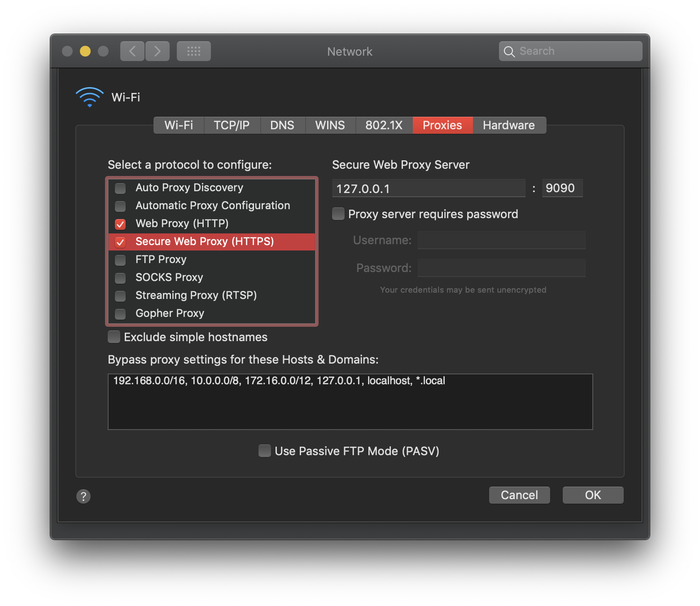Click the Search magnifier icon

(509, 52)
